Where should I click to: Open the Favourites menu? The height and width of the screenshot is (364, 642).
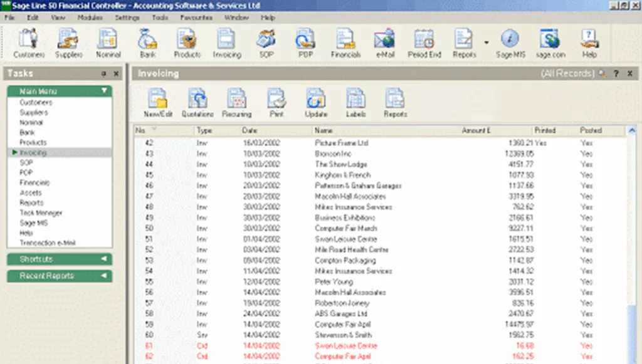[x=196, y=18]
